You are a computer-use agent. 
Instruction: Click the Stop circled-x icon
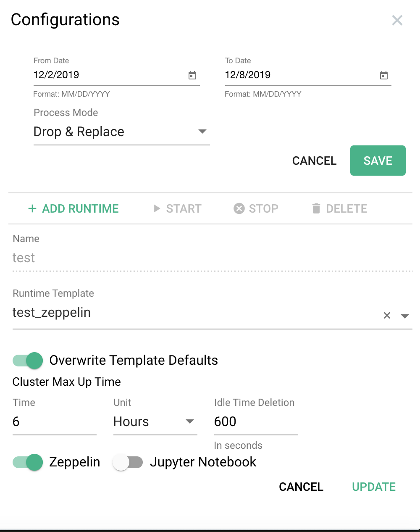coord(239,208)
